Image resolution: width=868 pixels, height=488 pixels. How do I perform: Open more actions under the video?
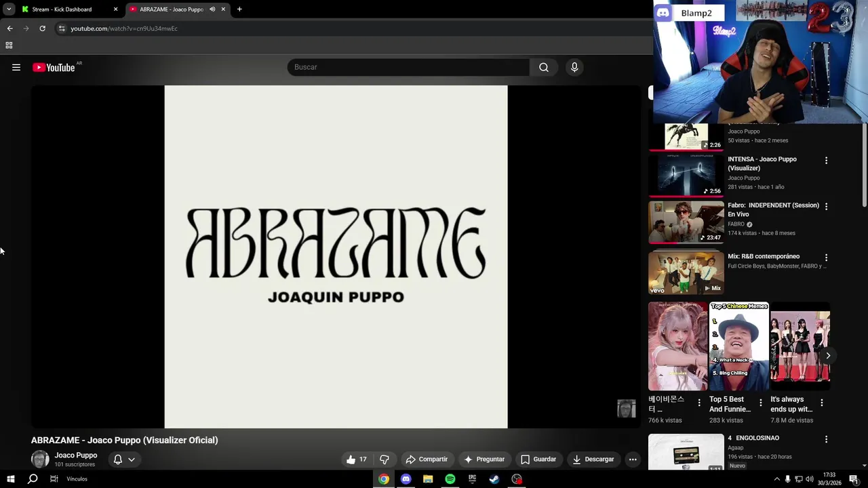[x=633, y=460]
